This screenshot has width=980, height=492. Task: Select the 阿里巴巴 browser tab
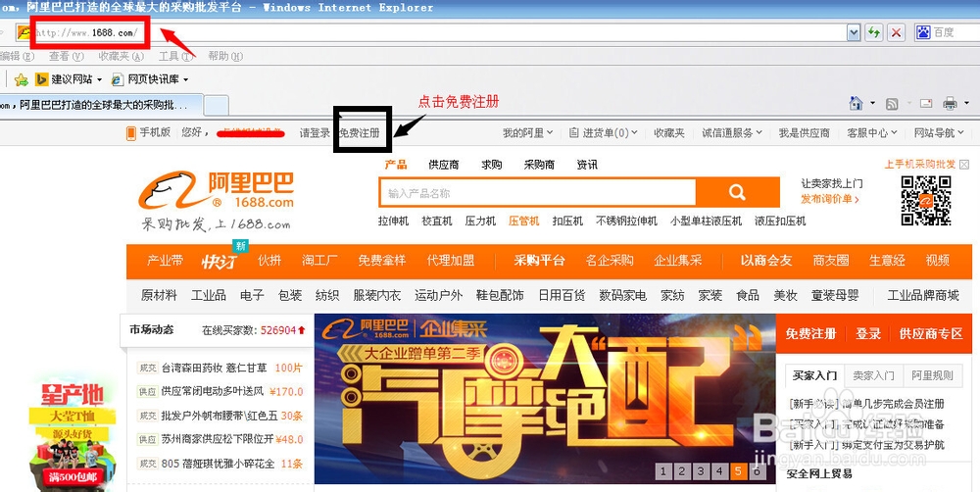point(100,105)
